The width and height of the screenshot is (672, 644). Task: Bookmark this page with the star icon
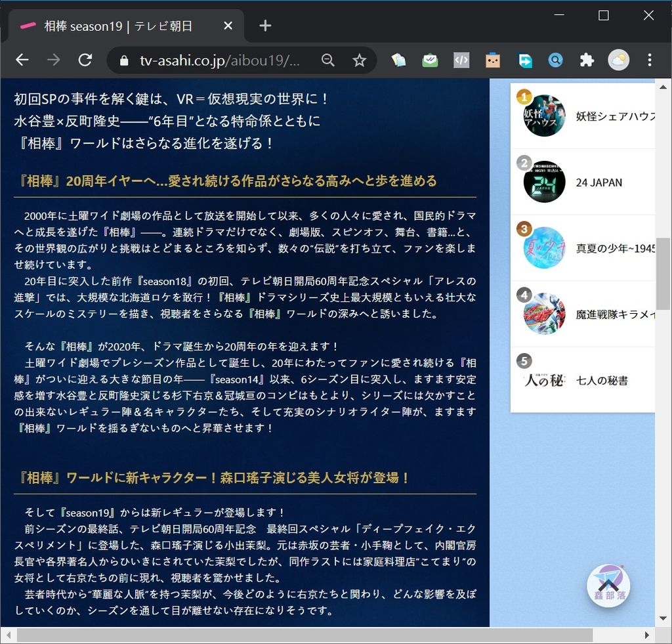359,60
